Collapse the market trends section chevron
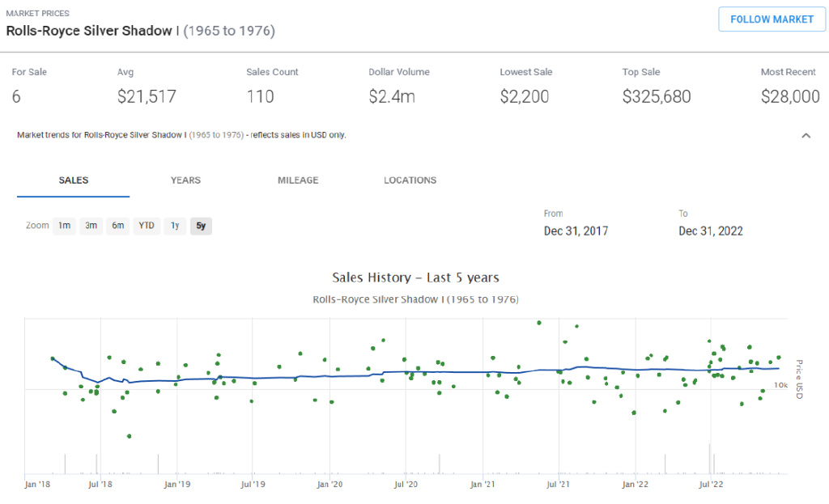Image resolution: width=829 pixels, height=504 pixels. pyautogui.click(x=806, y=136)
